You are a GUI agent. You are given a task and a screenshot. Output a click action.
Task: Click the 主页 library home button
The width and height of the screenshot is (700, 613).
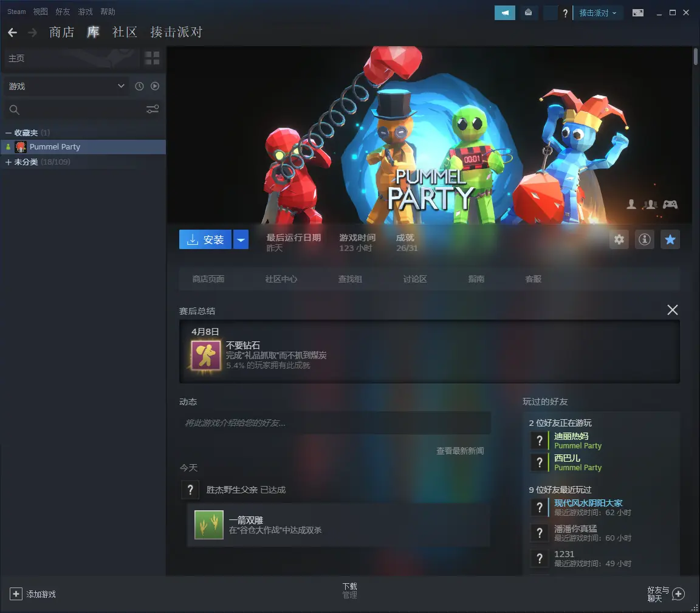pyautogui.click(x=72, y=58)
